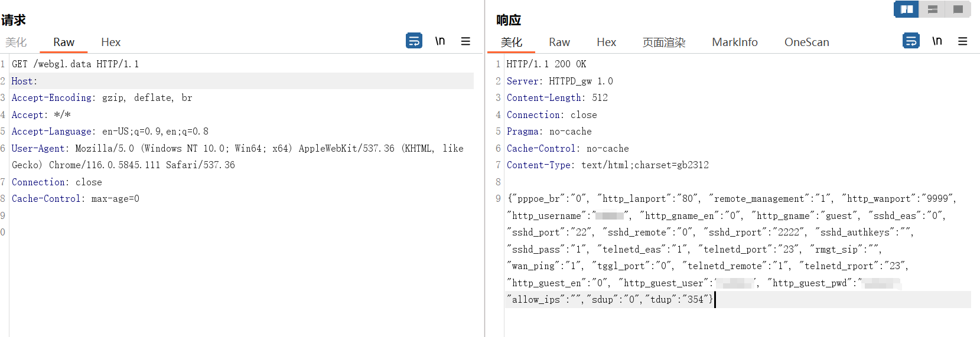Click the "sshd_rport":"2222" value

tap(754, 232)
